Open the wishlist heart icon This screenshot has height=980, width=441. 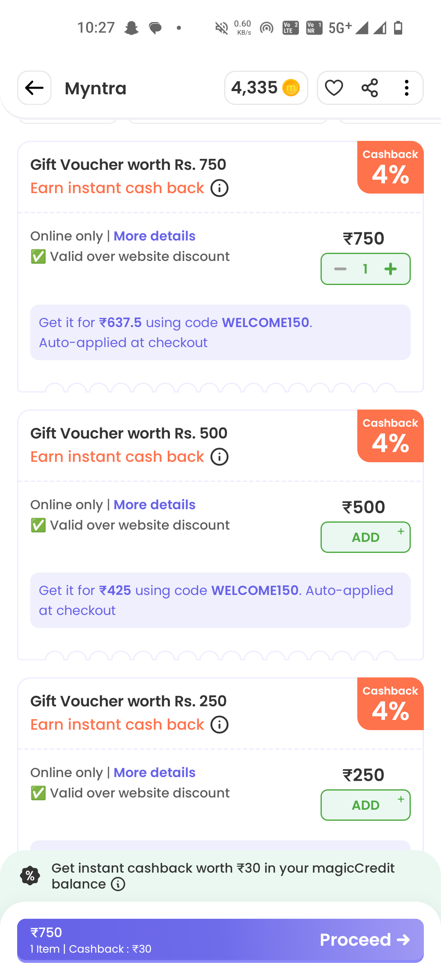point(334,88)
